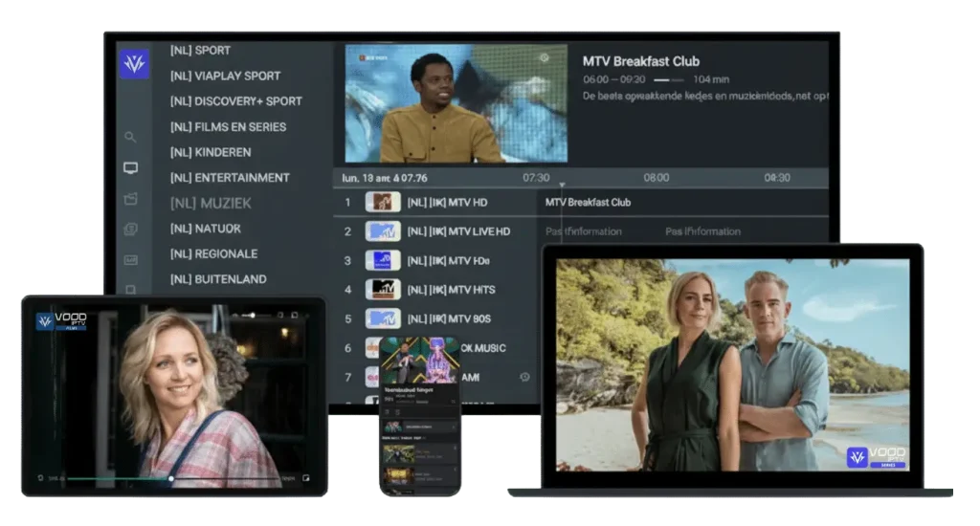
Task: Toggle picture-in-picture icon in tablet player
Action: (x=306, y=478)
